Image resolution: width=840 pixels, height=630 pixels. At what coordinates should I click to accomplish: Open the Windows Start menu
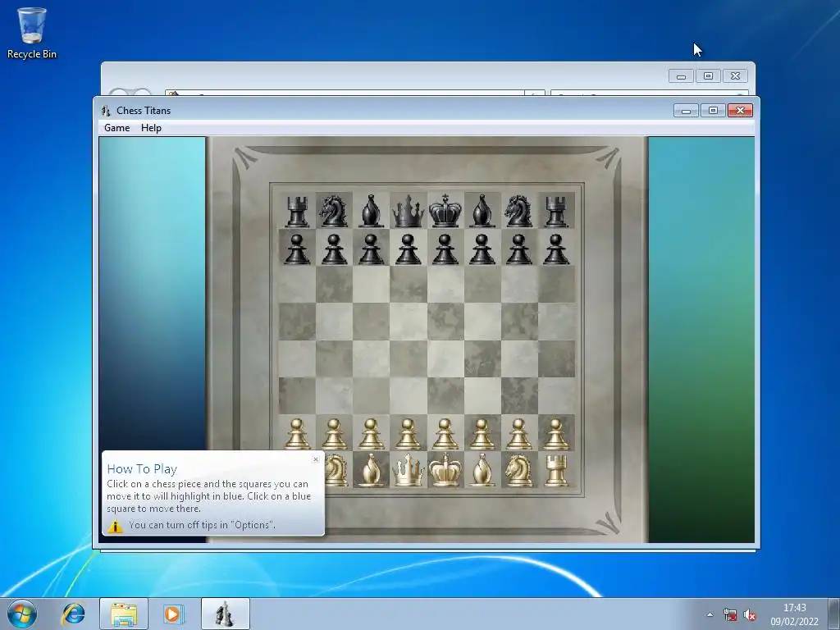(x=21, y=614)
